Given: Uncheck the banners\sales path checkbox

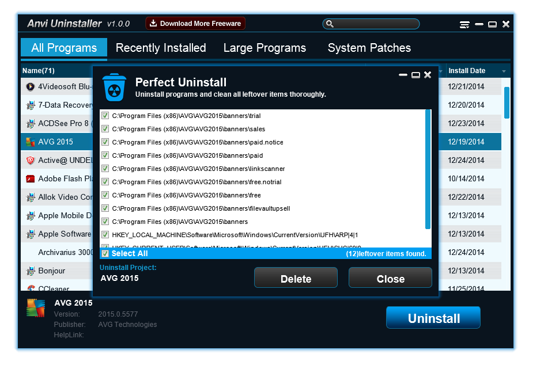Looking at the screenshot, I should [105, 129].
